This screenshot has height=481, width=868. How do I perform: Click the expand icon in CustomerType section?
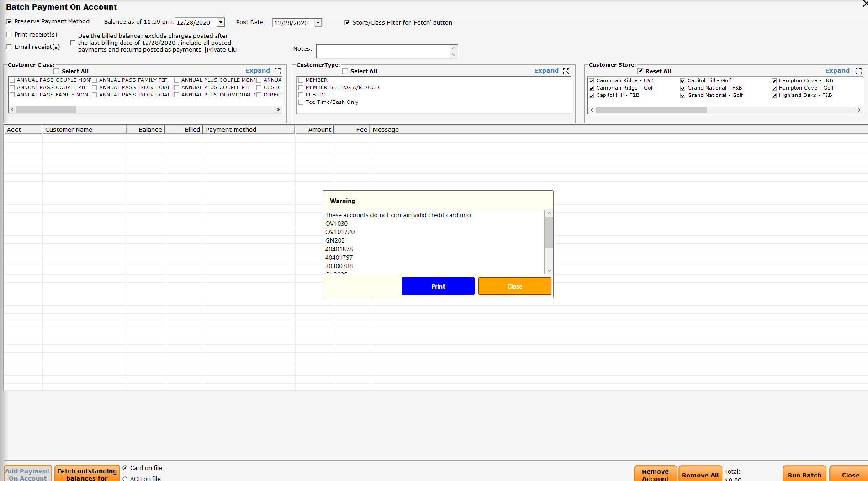click(x=566, y=71)
